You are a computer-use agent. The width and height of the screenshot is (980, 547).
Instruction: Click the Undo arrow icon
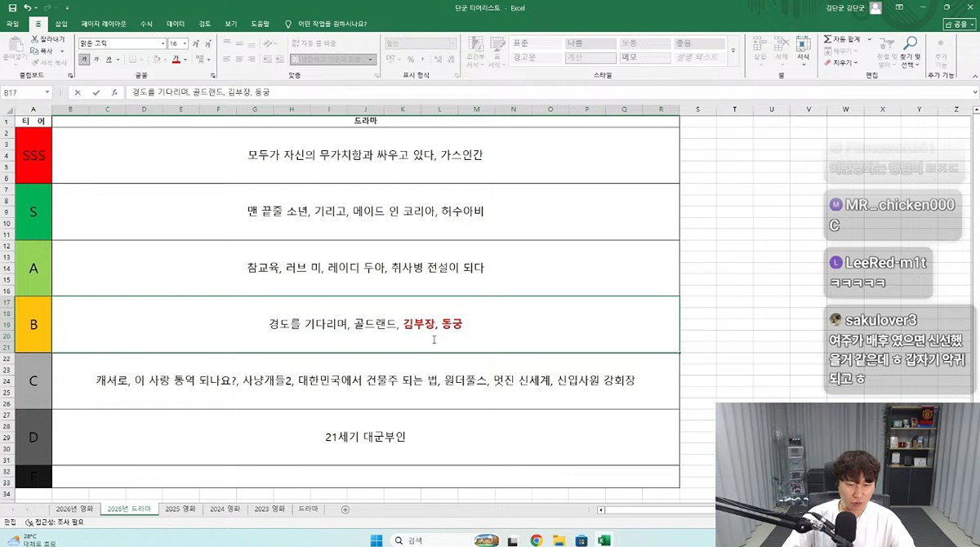(27, 7)
